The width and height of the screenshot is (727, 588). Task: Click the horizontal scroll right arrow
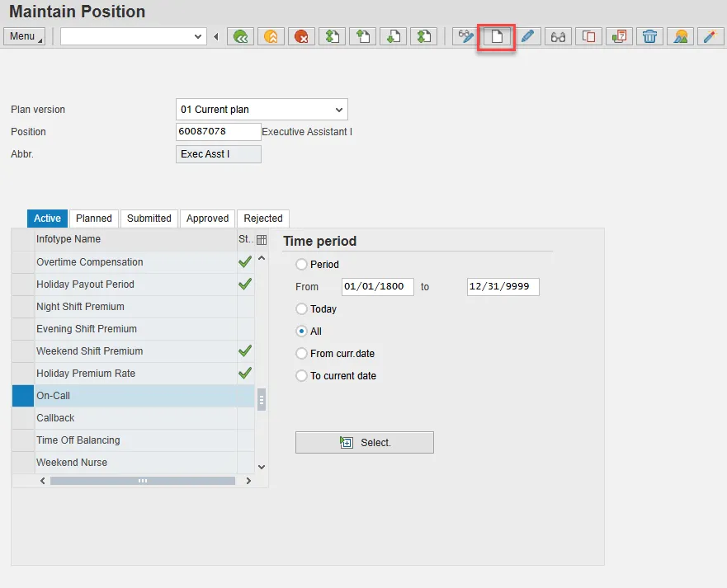coord(248,481)
